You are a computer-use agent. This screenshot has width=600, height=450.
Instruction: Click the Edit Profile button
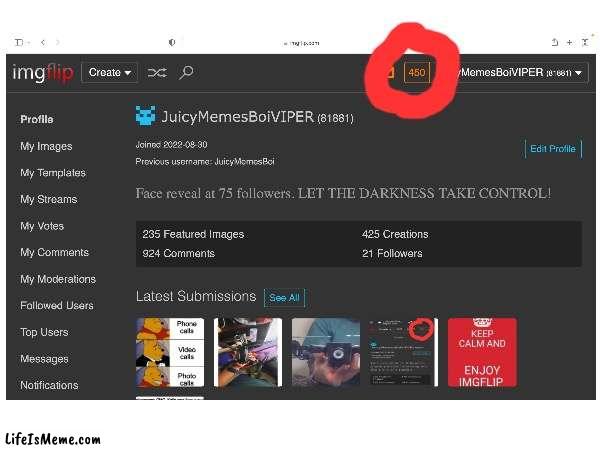pyautogui.click(x=553, y=149)
